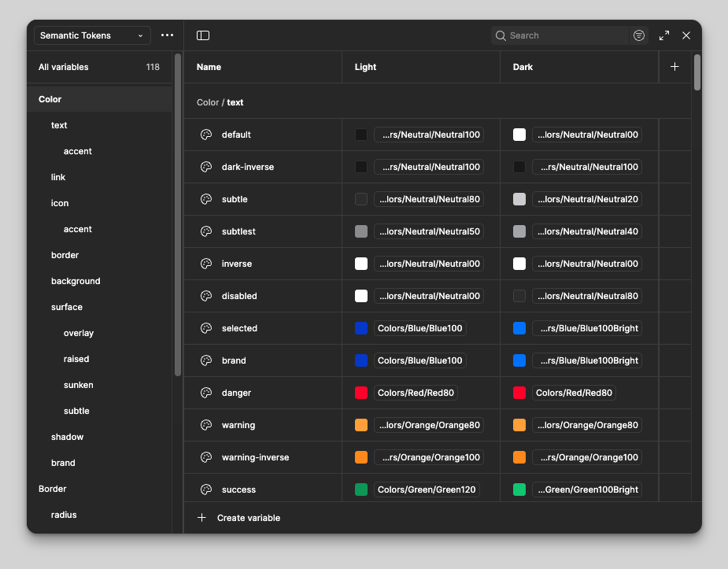Click the blue swatch for brand Light value
Image resolution: width=728 pixels, height=569 pixels.
pyautogui.click(x=361, y=360)
